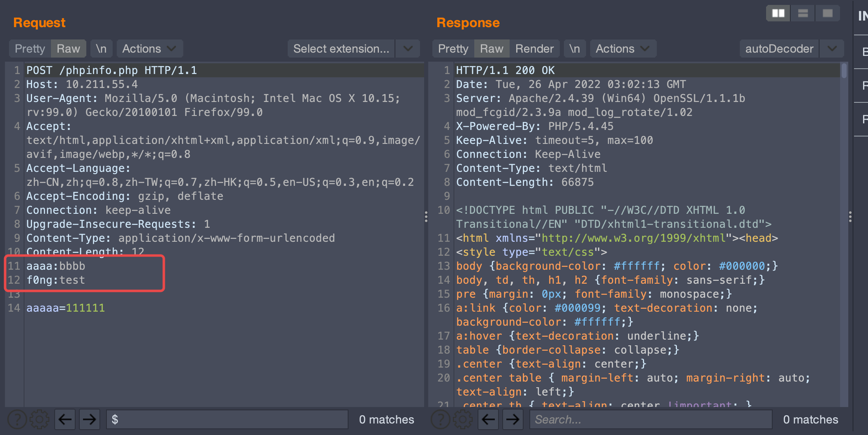
Task: Switch to side-by-side layout view
Action: (x=778, y=14)
